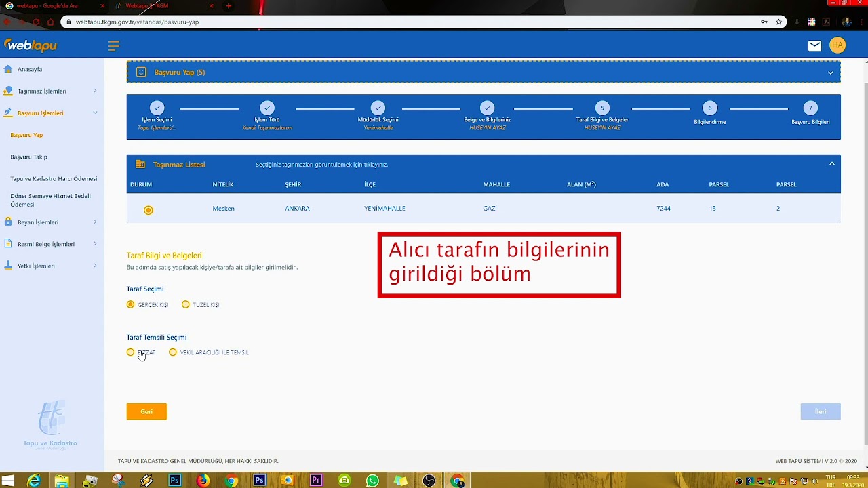
Task: Open Başvuru Takip in the sidebar
Action: point(28,157)
